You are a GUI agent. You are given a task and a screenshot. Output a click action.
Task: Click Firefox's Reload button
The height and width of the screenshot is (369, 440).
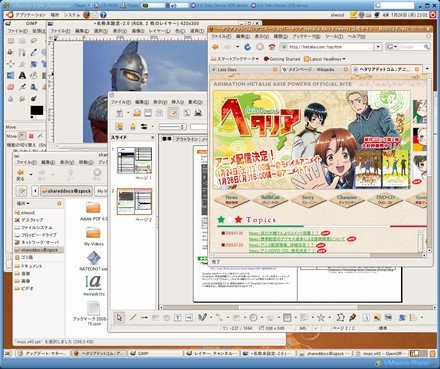click(247, 47)
